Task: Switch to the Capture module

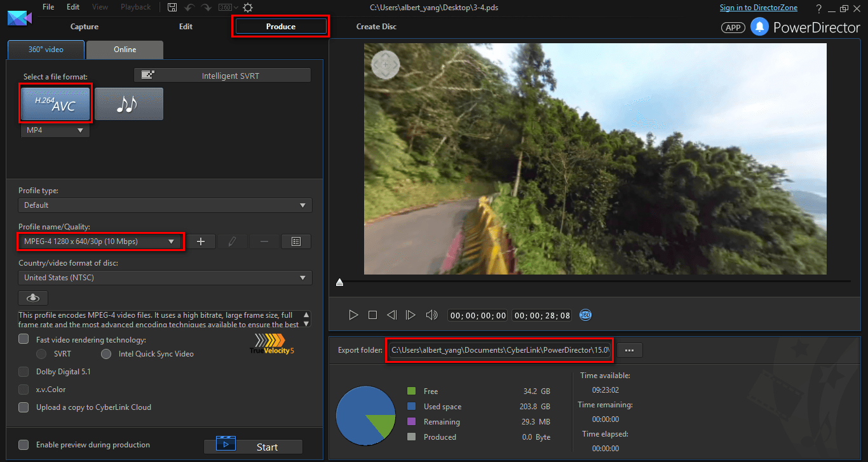Action: (85, 27)
